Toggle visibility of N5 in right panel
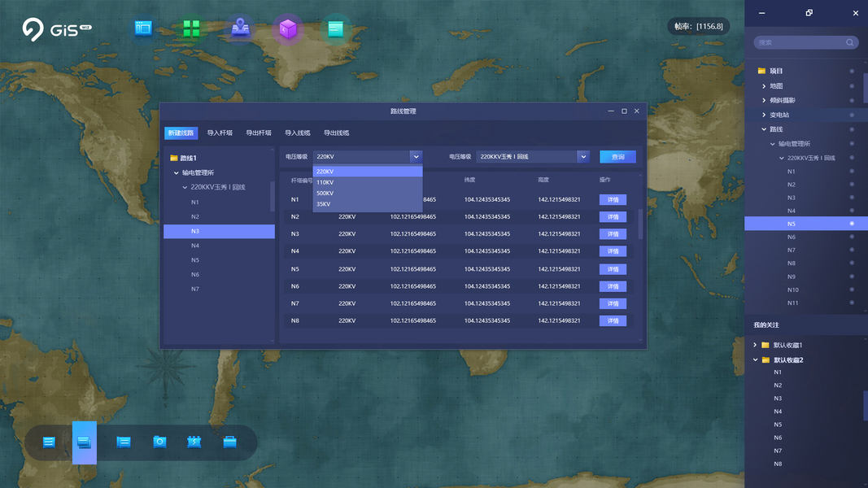 (x=852, y=224)
